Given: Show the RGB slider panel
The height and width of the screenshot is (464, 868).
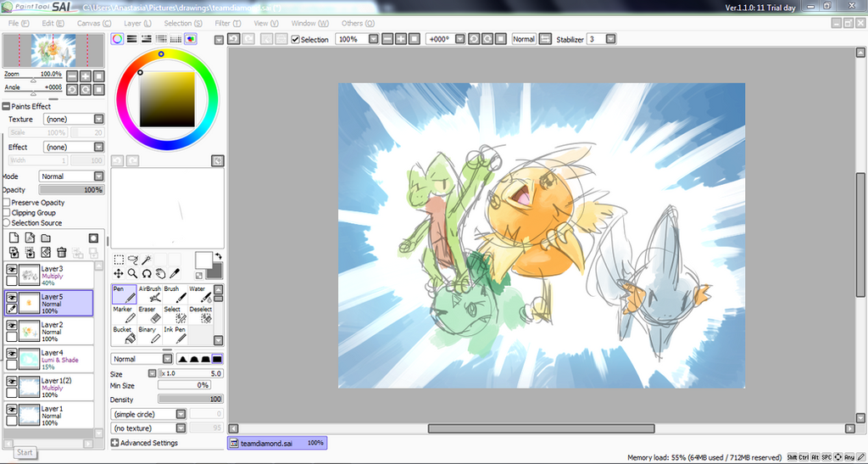Looking at the screenshot, I should click(131, 39).
